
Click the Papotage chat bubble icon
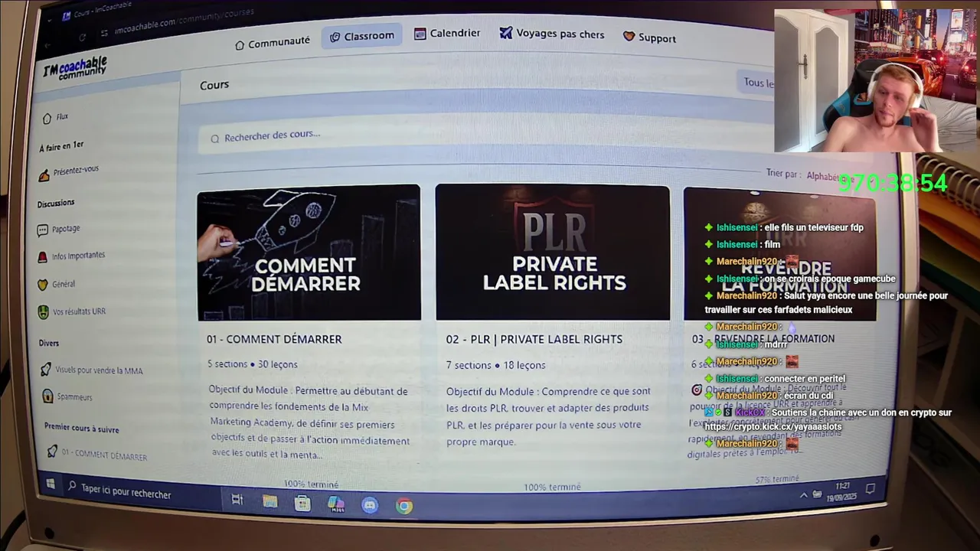42,230
